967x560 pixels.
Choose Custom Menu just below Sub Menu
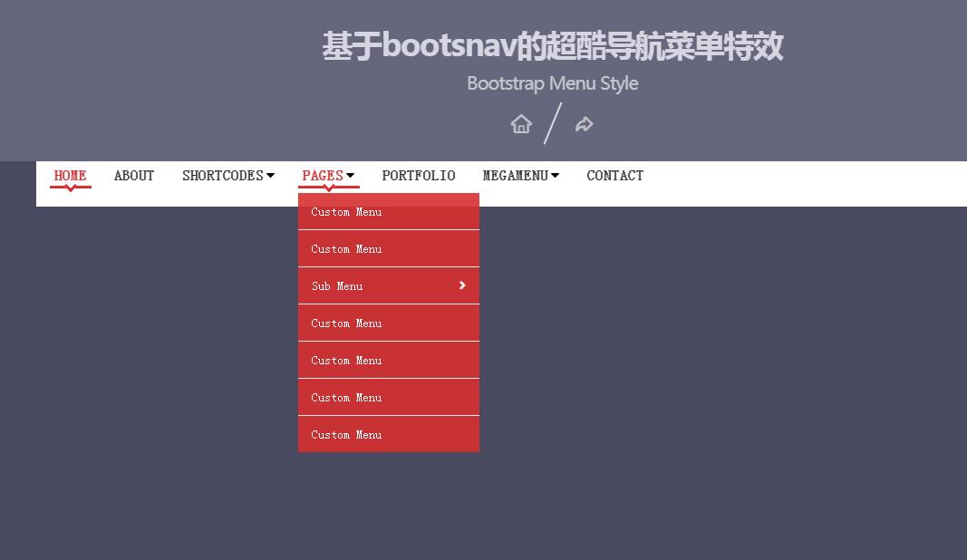(389, 323)
